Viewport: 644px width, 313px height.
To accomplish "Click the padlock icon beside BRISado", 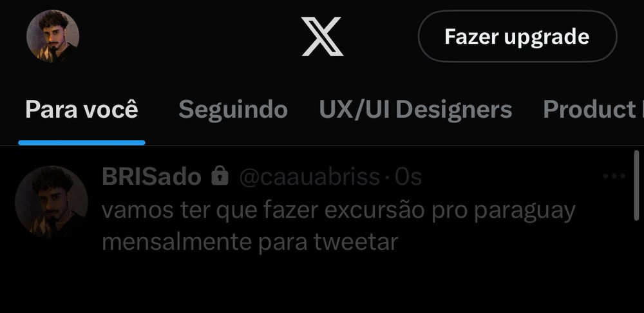I will [220, 176].
